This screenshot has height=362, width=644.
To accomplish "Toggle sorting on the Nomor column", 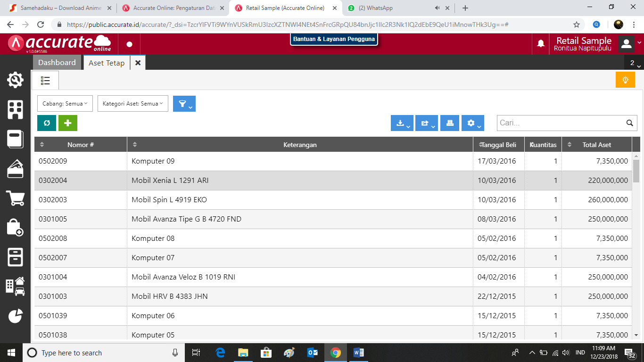I will click(x=43, y=145).
